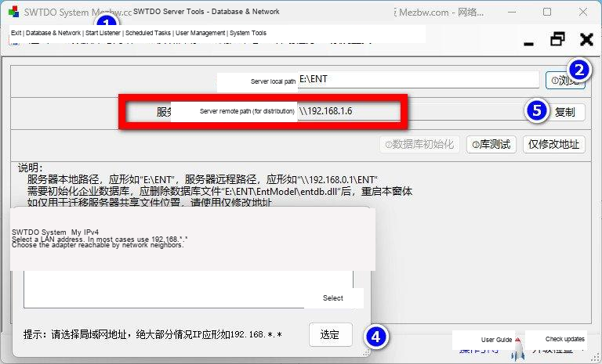Click the 'SWTDO System My IPv4' dialog title

coord(55,232)
